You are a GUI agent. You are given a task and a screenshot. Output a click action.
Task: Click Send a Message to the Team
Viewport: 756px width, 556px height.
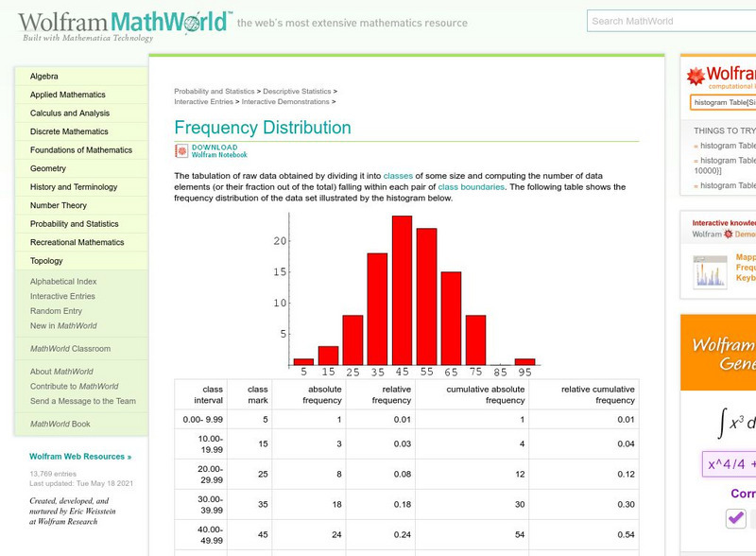pyautogui.click(x=83, y=401)
